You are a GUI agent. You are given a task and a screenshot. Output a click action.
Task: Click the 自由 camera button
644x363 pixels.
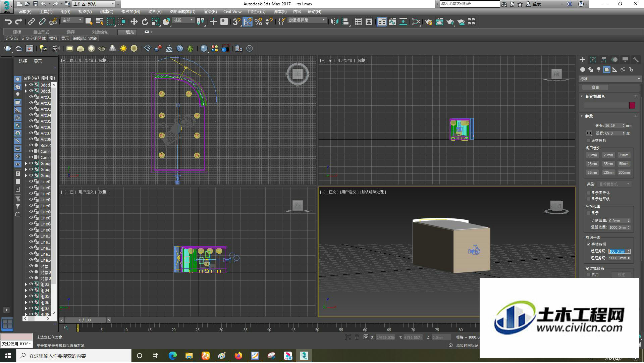click(x=595, y=87)
